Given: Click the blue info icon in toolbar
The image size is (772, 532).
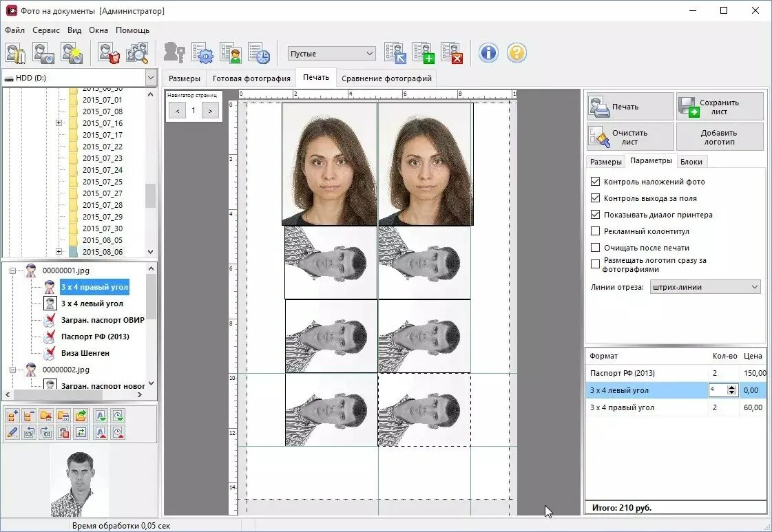Looking at the screenshot, I should tap(488, 53).
